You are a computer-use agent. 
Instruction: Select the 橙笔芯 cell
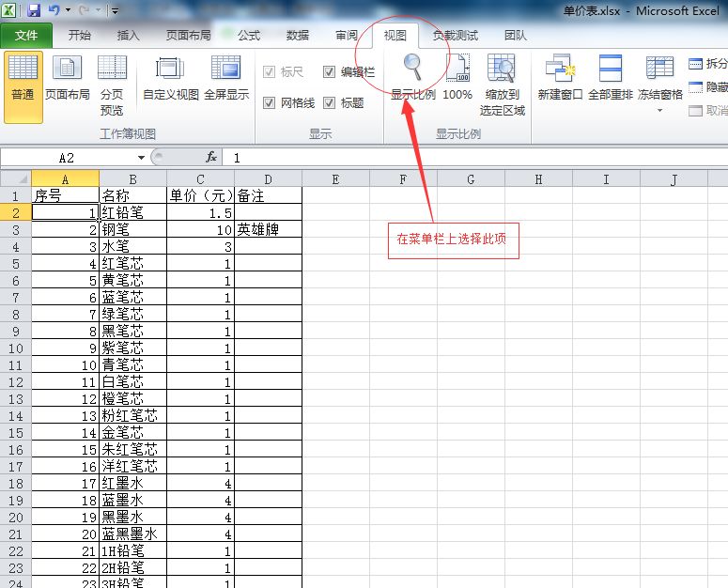point(132,398)
